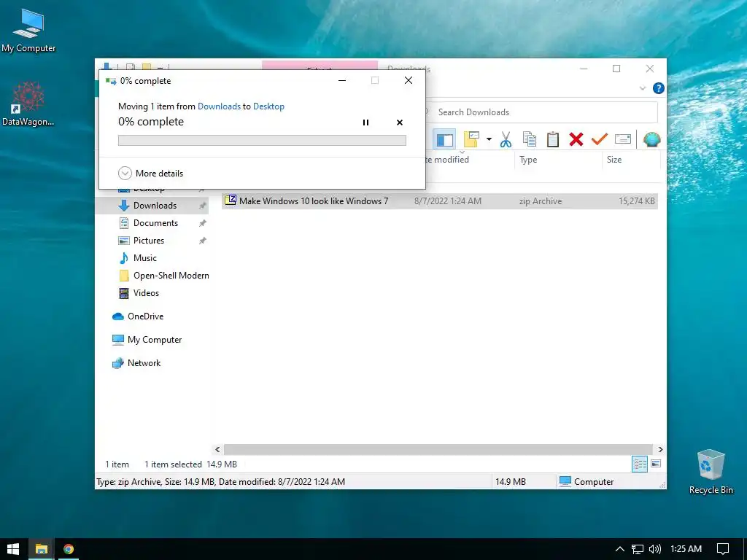Click the pin icon beside Documents
The width and height of the screenshot is (747, 560).
(x=203, y=223)
